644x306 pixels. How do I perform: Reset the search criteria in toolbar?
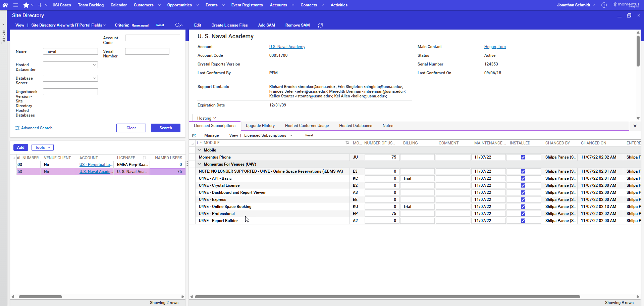[x=160, y=25]
